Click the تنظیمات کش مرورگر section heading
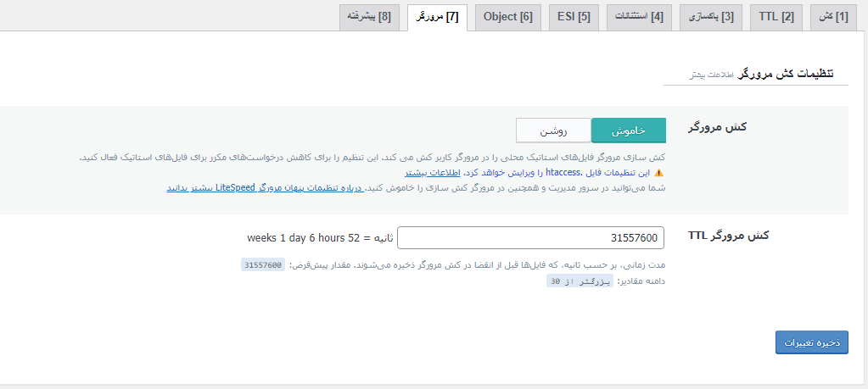 [x=786, y=74]
